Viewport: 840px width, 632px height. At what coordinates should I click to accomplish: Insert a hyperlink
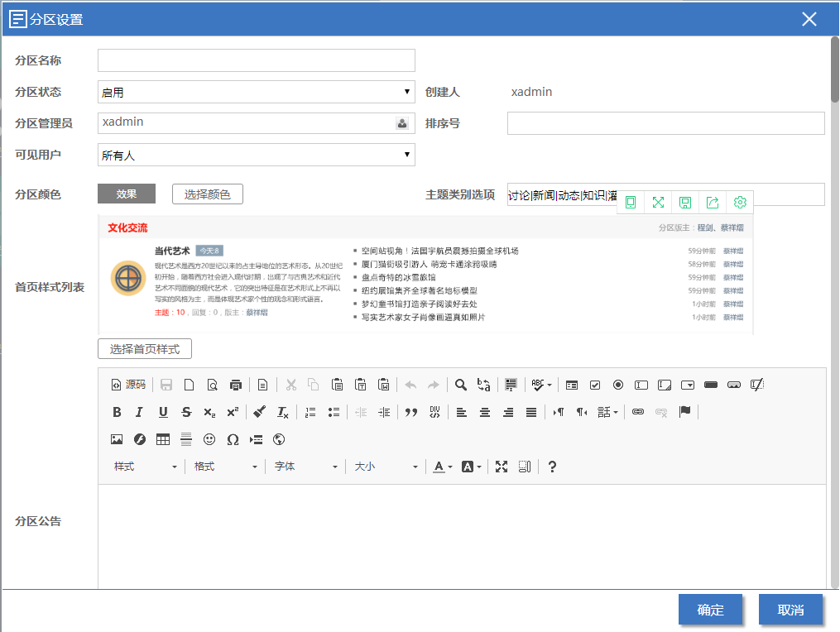[x=637, y=412]
